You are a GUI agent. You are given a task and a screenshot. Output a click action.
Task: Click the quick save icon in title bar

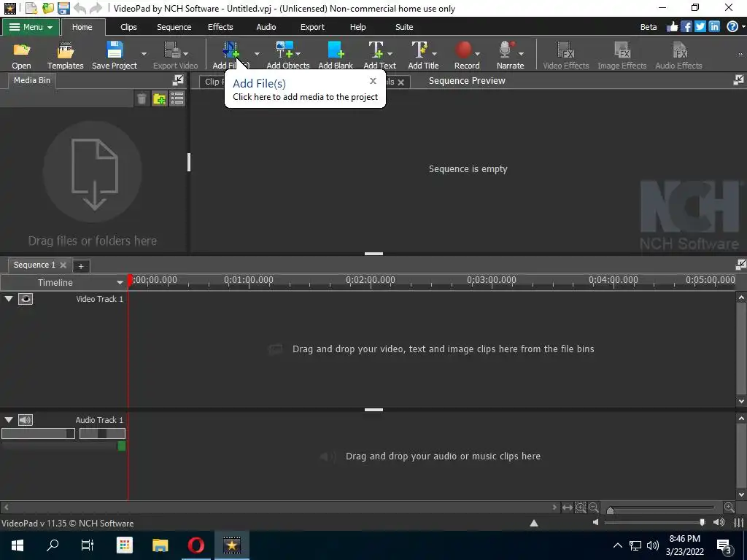click(63, 8)
